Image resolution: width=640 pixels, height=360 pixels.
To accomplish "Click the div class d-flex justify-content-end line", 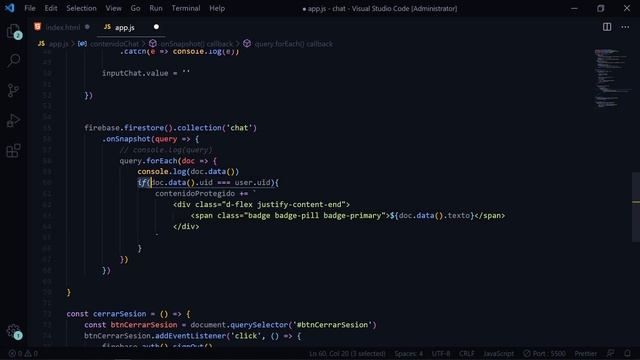I will (261, 204).
